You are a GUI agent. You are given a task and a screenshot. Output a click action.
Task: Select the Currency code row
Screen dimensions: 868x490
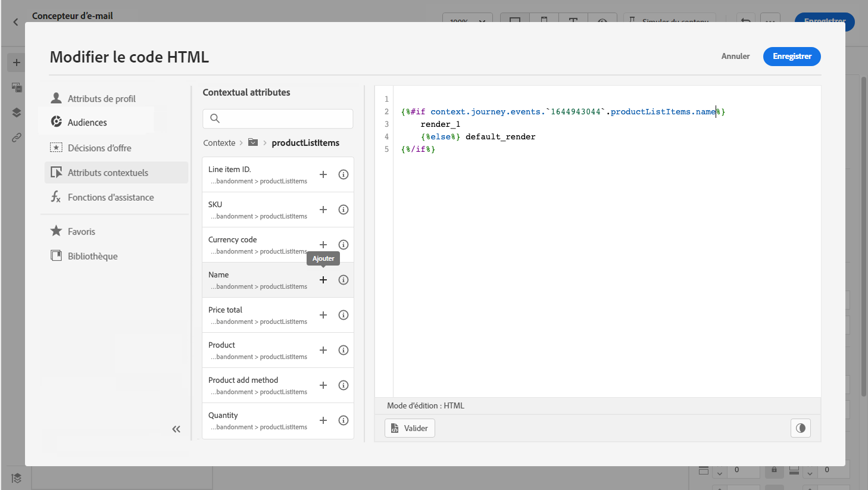click(278, 245)
